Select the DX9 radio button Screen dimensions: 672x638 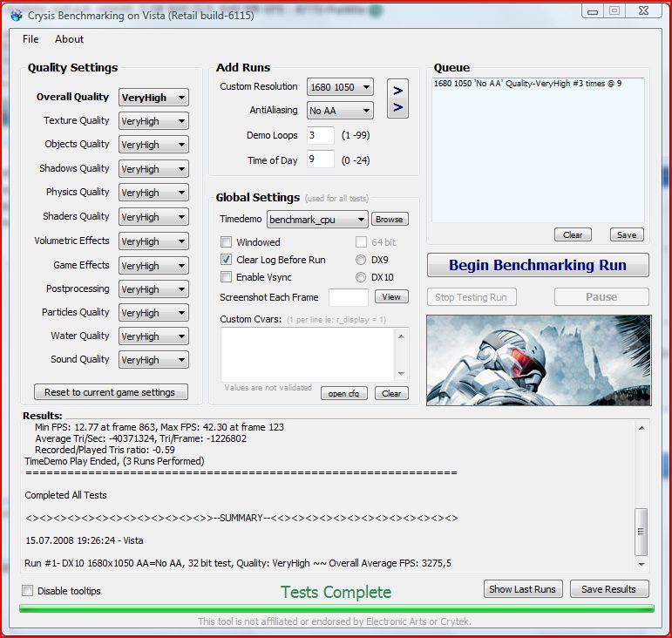[361, 260]
